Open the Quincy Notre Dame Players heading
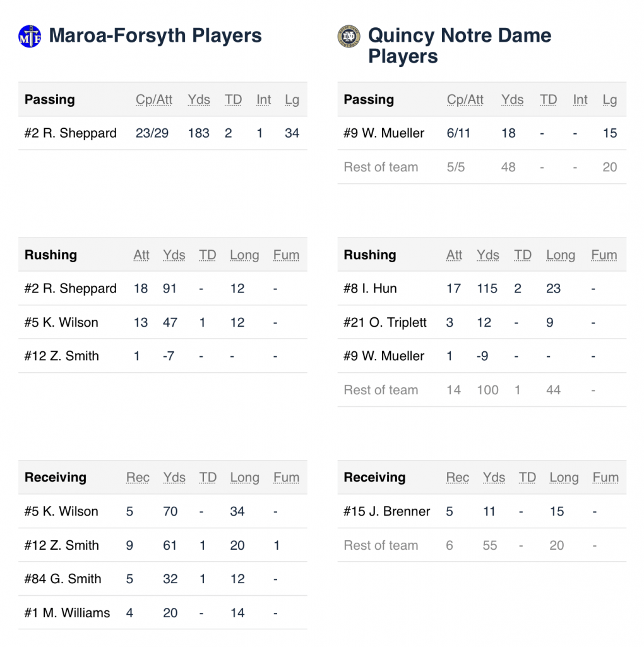Viewport: 644px width, 647px height. tap(459, 45)
